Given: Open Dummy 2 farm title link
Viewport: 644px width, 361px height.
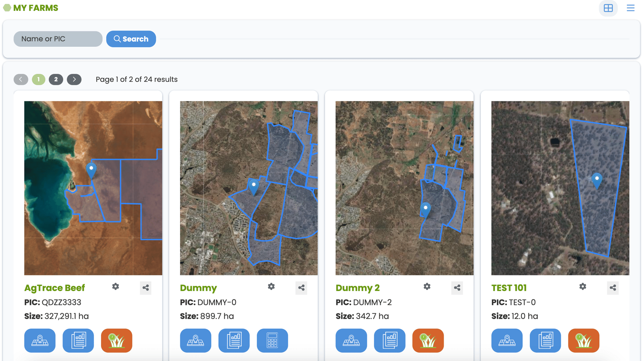Looking at the screenshot, I should (358, 288).
